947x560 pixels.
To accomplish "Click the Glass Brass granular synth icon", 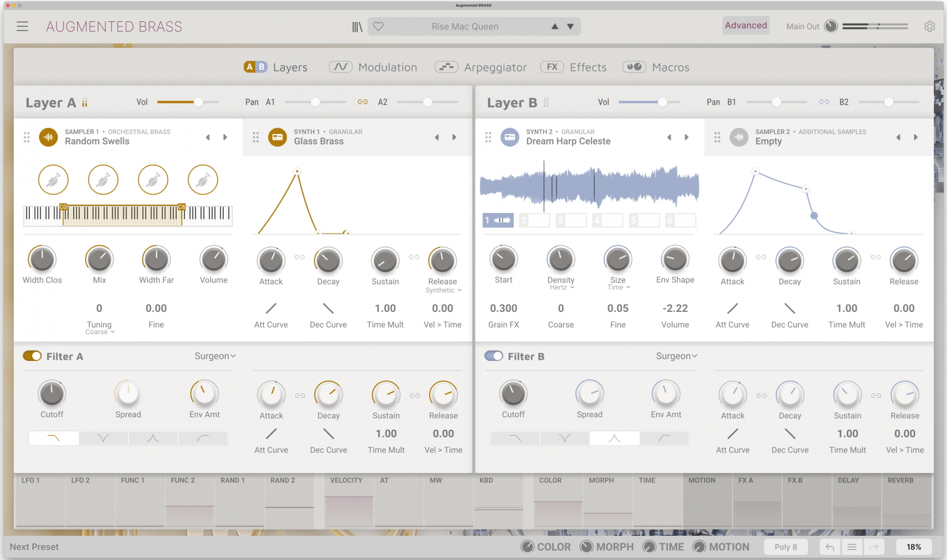I will coord(278,137).
